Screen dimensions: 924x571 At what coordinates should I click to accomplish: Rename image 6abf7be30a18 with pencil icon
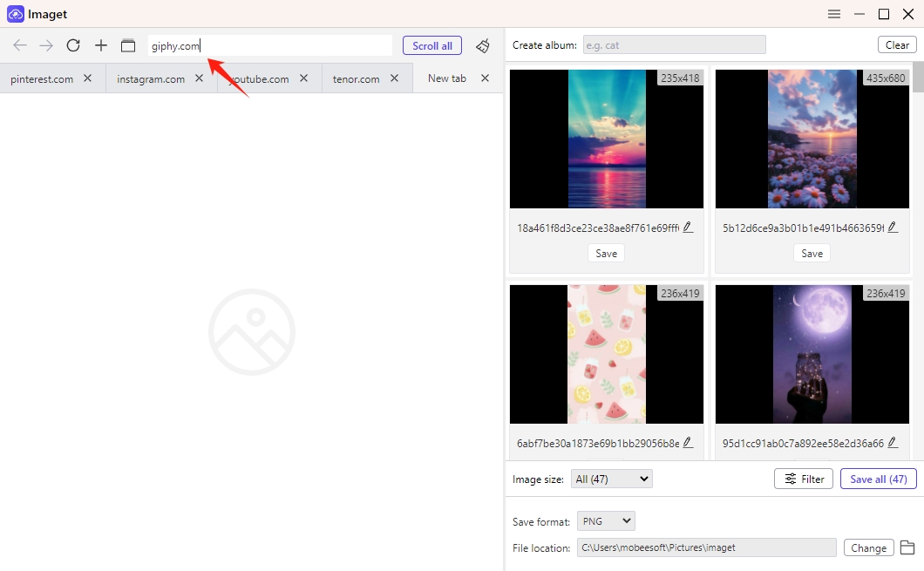coord(688,443)
